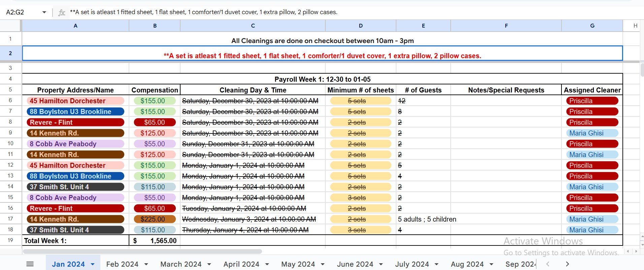Click the 'Total Week 1:' cell
Viewport: 644px width, 270px height.
(x=75, y=240)
